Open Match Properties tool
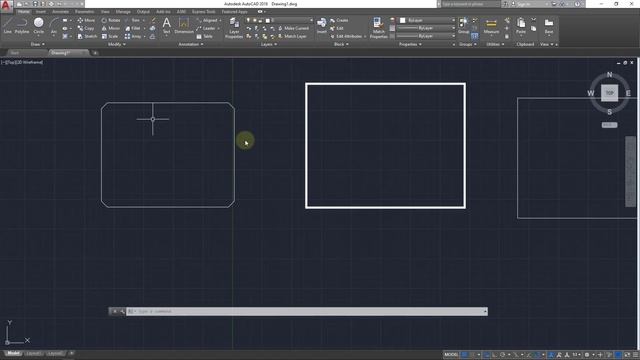This screenshot has width=640, height=360. click(x=378, y=28)
